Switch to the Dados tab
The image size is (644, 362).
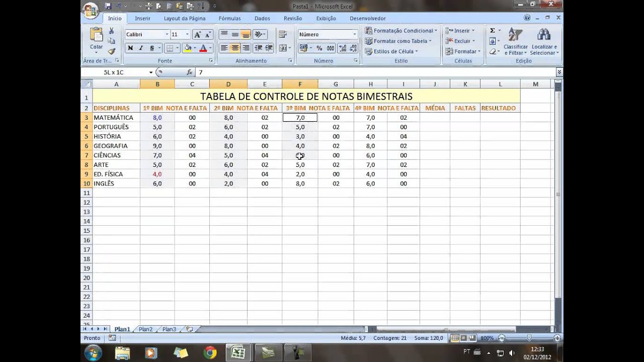coord(262,19)
